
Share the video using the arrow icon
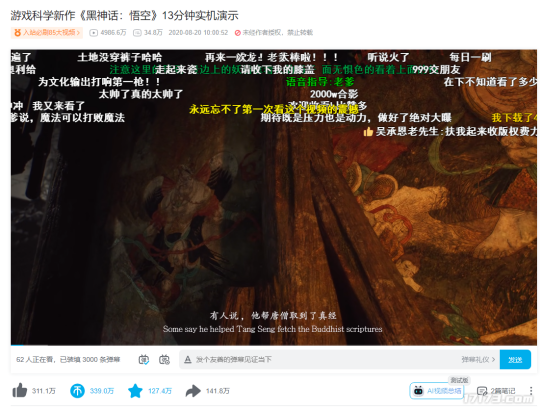pyautogui.click(x=193, y=391)
